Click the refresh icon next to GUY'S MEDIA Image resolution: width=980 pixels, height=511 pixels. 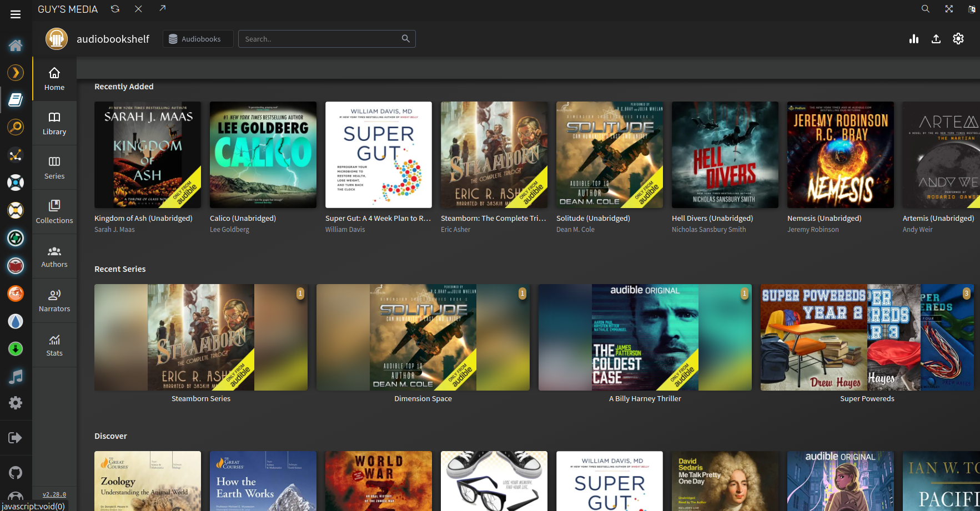tap(115, 9)
